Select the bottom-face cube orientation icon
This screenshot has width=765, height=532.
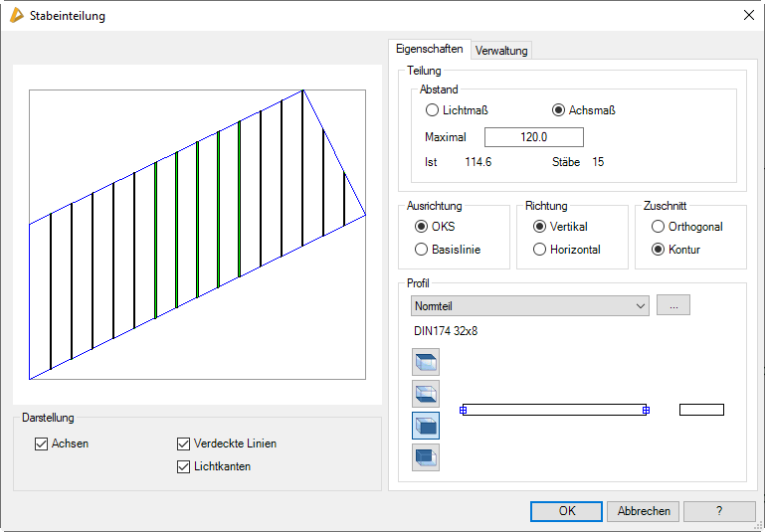(426, 393)
